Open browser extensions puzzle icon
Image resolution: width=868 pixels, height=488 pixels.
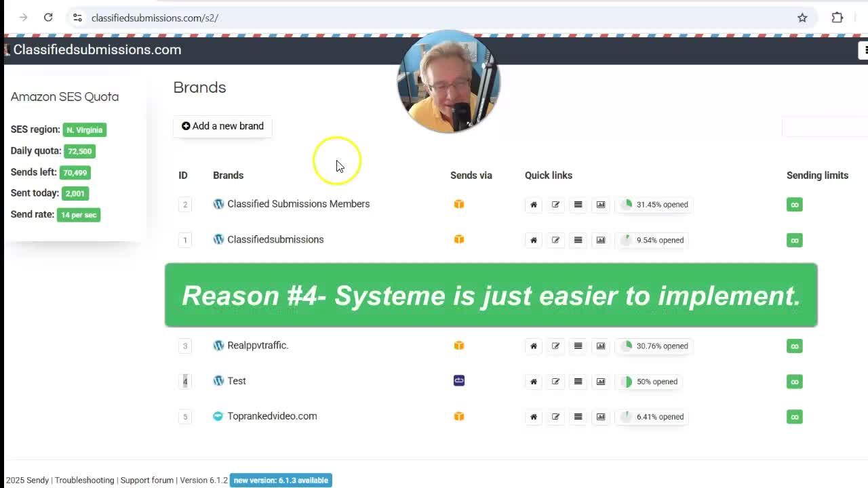(x=837, y=18)
